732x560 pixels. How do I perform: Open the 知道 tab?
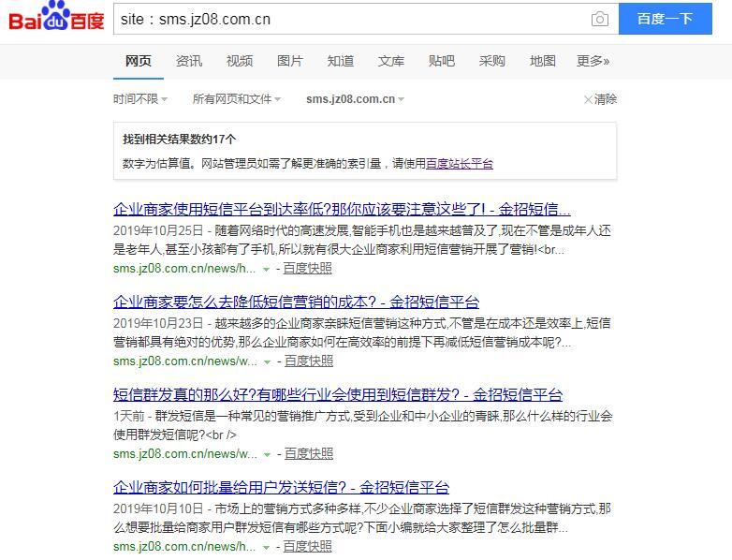tap(341, 61)
